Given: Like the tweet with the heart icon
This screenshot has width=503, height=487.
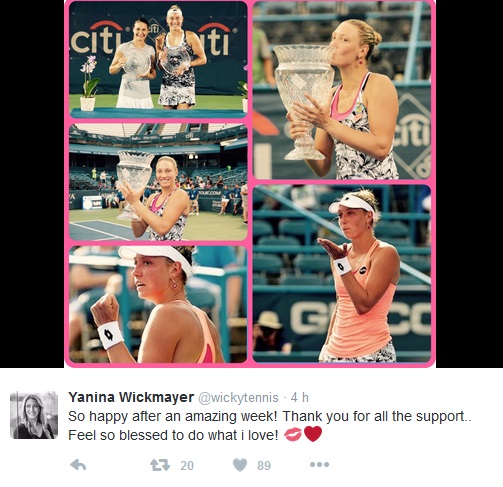Looking at the screenshot, I should 240,465.
